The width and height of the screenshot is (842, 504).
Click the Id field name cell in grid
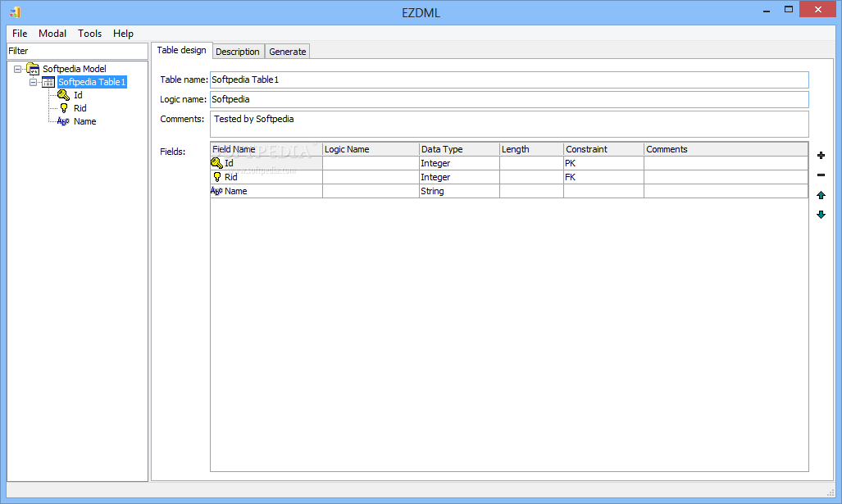tap(266, 163)
